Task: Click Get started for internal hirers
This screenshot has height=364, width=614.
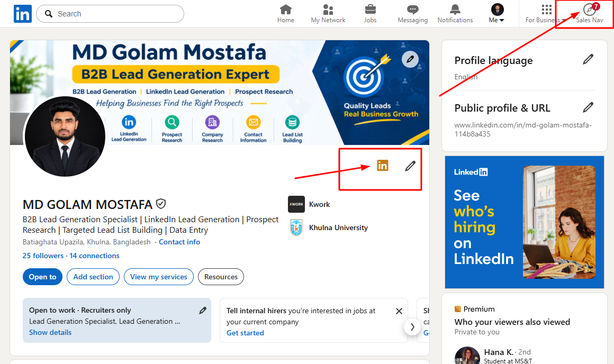Action: click(245, 333)
